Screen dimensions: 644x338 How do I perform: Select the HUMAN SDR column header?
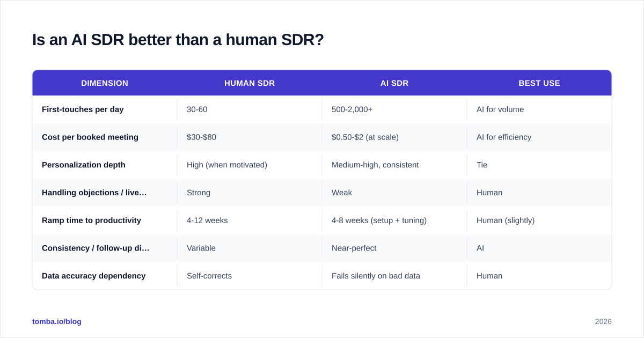pos(250,83)
